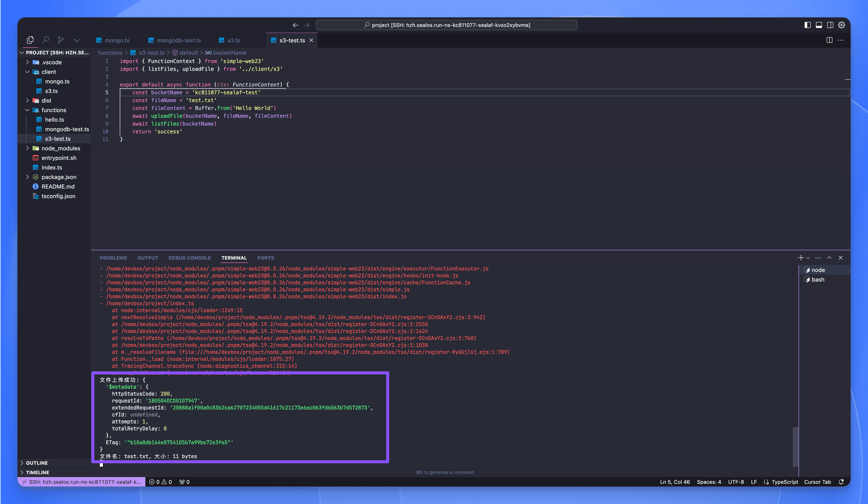Image resolution: width=868 pixels, height=504 pixels.
Task: Open the Search view in the activity bar
Action: click(46, 40)
